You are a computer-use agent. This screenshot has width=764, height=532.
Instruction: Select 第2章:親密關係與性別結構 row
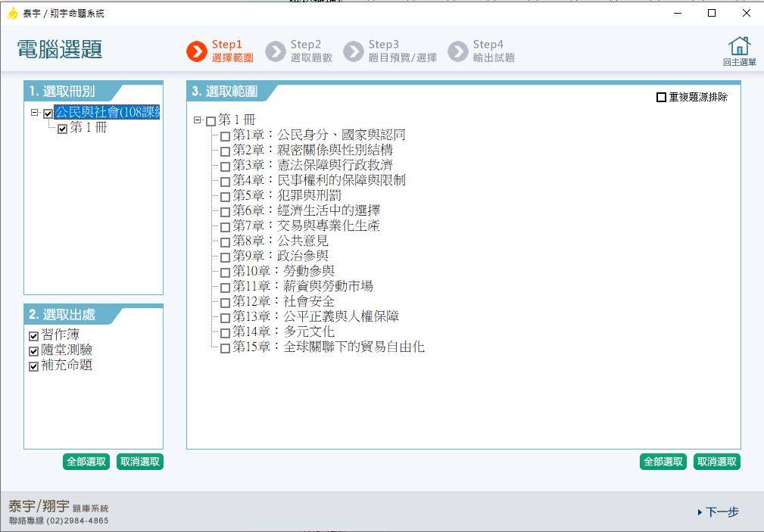click(x=312, y=150)
